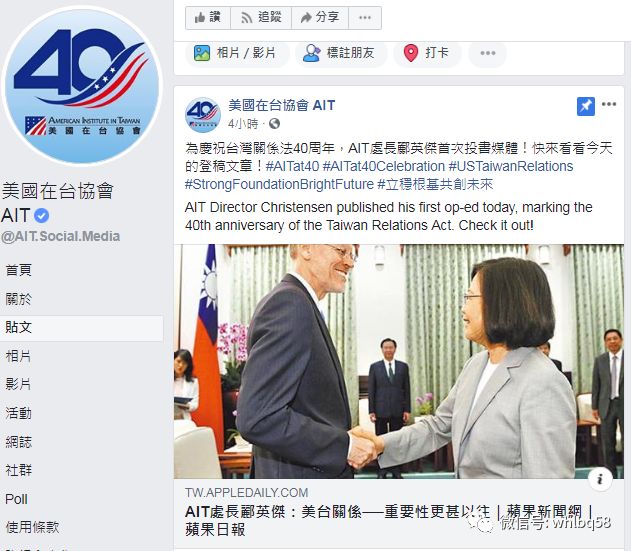
Task: Click the Like (讚) thumbs-up button
Action: (208, 18)
